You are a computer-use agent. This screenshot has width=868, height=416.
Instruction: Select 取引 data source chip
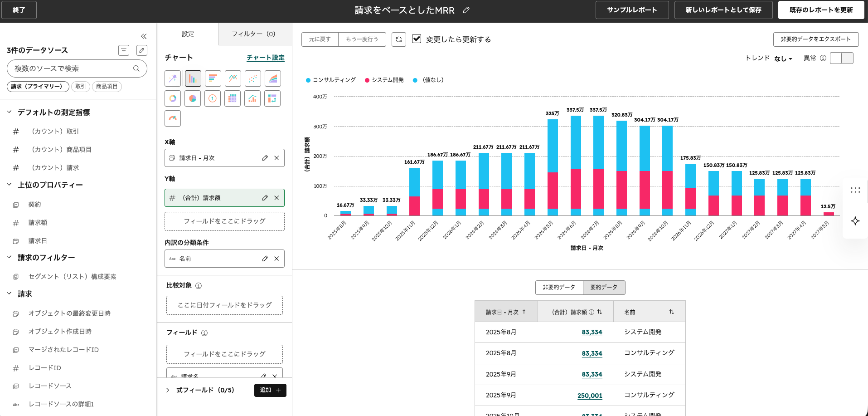81,87
